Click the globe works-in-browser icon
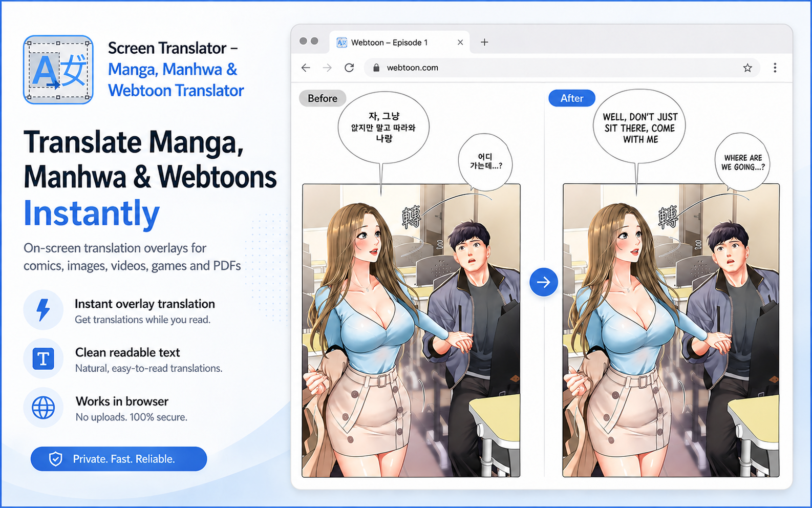Viewport: 812px width, 508px height. click(44, 408)
